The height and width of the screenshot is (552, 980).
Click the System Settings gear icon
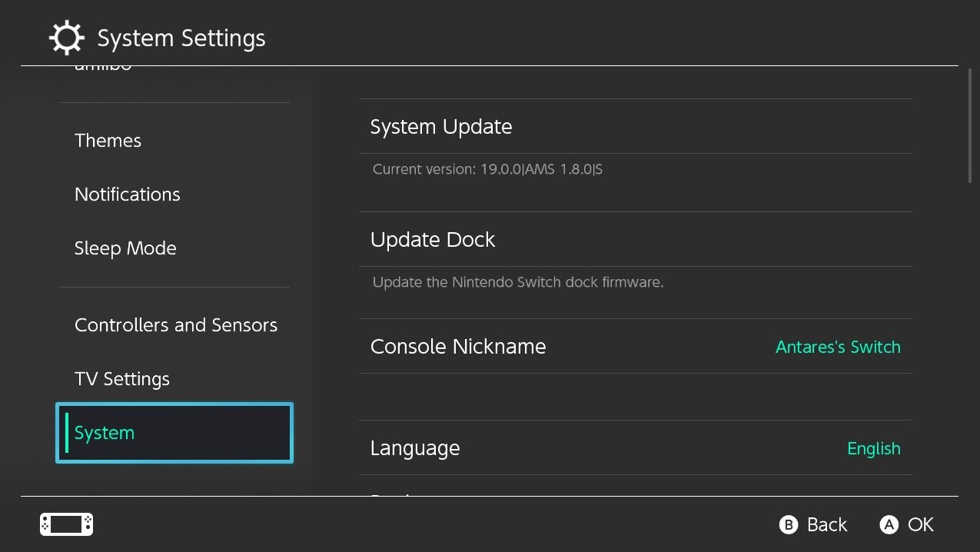tap(67, 38)
